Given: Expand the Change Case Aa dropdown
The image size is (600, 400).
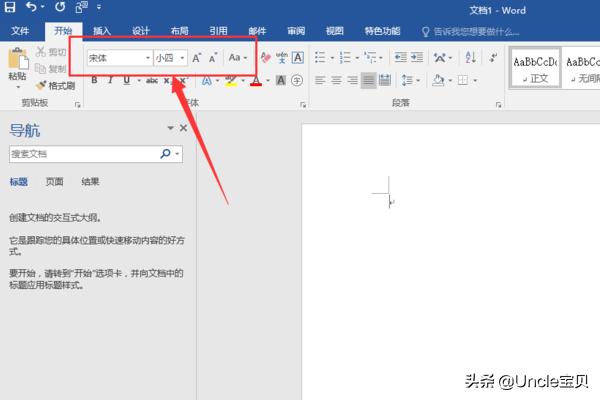Looking at the screenshot, I should (237, 58).
